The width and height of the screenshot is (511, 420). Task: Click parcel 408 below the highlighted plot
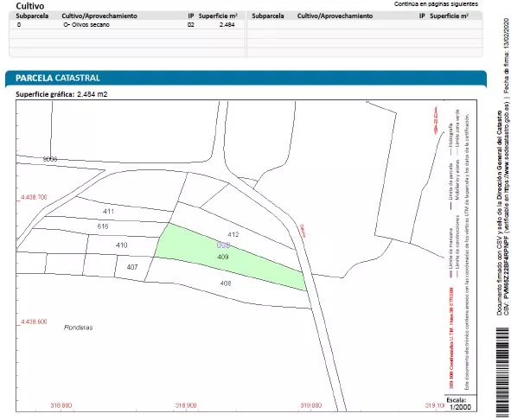coord(226,283)
